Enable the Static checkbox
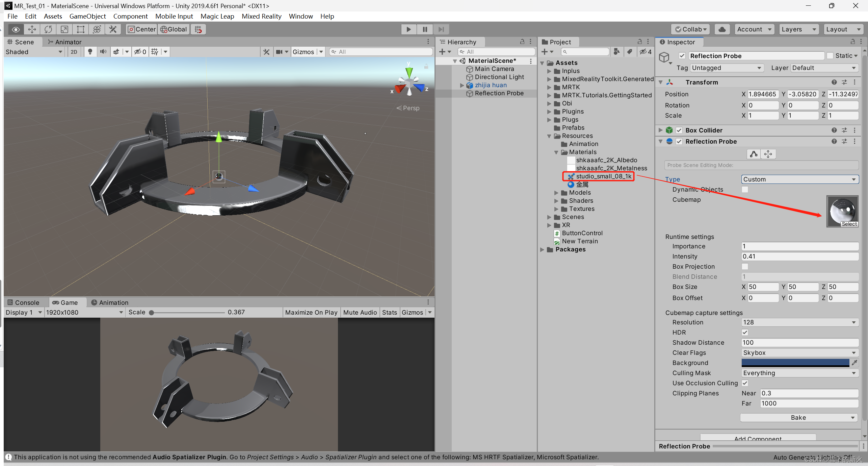 click(830, 56)
